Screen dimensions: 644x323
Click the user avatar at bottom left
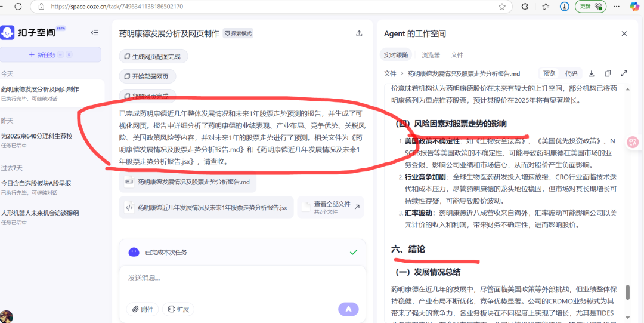click(x=6, y=317)
